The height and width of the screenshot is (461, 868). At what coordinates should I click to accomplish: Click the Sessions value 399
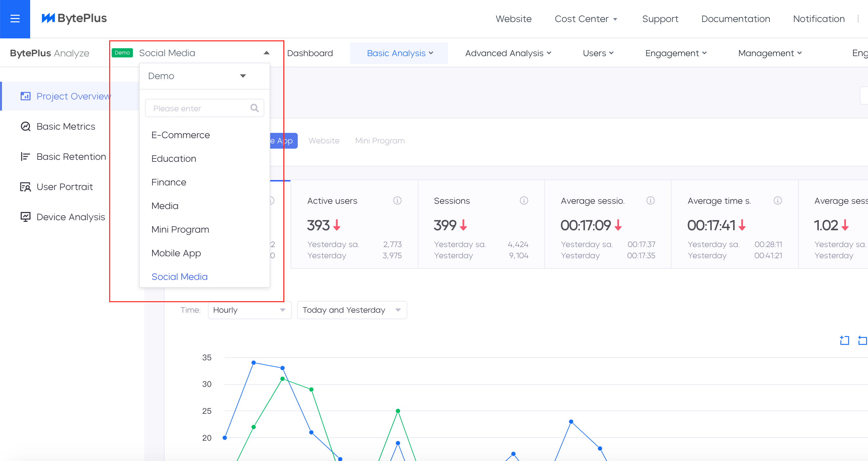click(445, 225)
